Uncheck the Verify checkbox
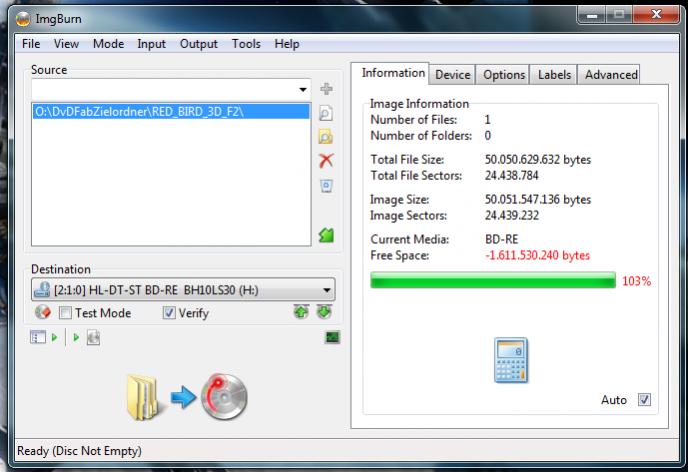 click(x=169, y=313)
